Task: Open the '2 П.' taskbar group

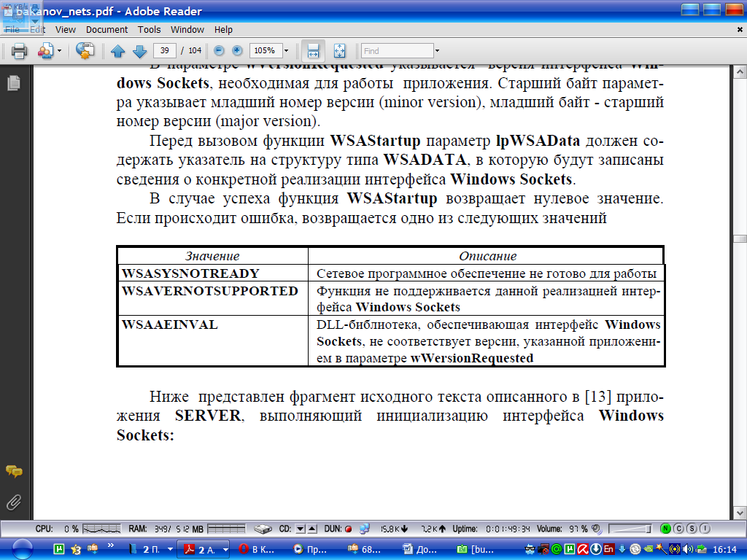Action: [x=147, y=549]
